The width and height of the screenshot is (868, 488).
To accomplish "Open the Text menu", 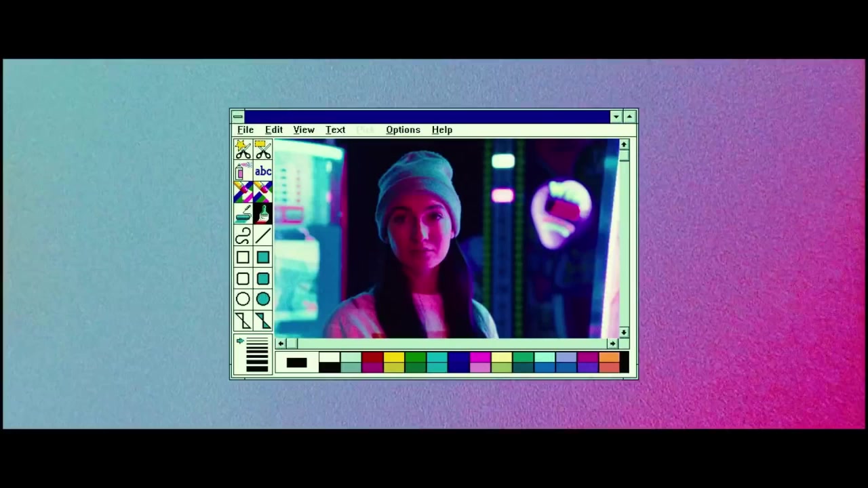I will 335,129.
